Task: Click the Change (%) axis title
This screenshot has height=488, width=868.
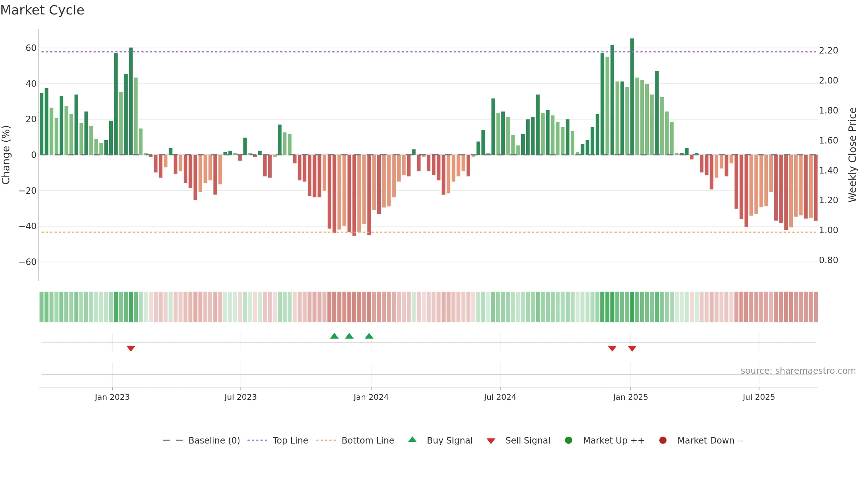Action: (6, 155)
